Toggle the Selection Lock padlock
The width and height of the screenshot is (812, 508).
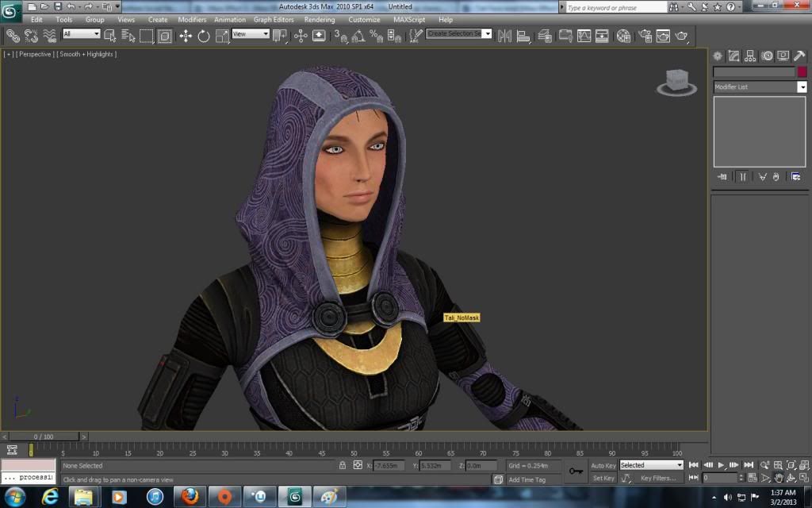click(x=343, y=465)
